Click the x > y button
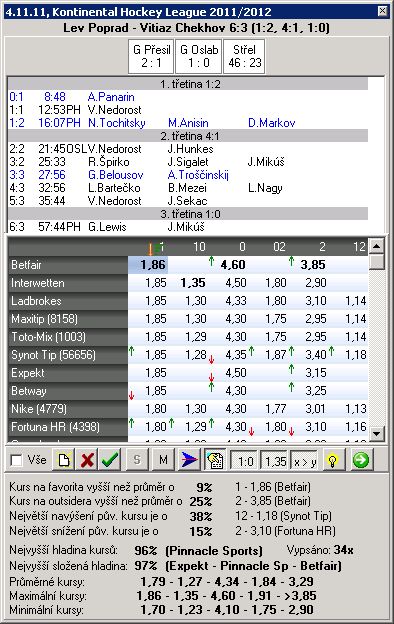Screen dimensions: 394x624 (305, 461)
